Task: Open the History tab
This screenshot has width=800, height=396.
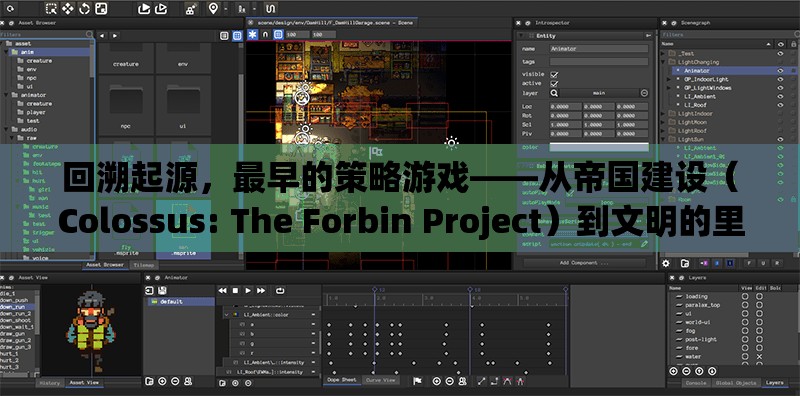Action: 50,383
